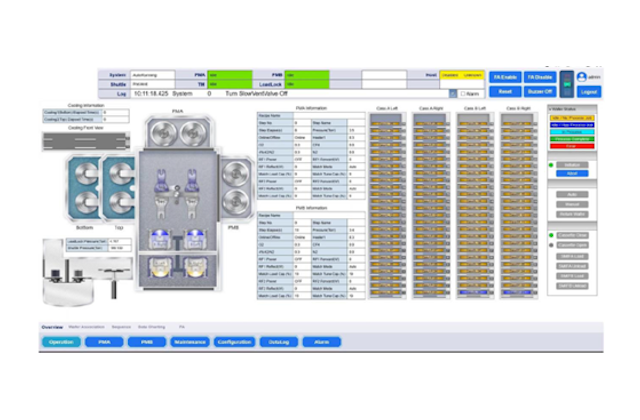Image resolution: width=640 pixels, height=420 pixels.
Task: Click the green Cassette Close indicator
Action: (551, 235)
